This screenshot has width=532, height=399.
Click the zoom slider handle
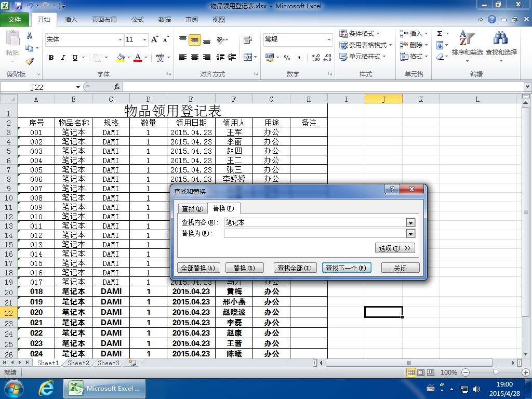(496, 373)
